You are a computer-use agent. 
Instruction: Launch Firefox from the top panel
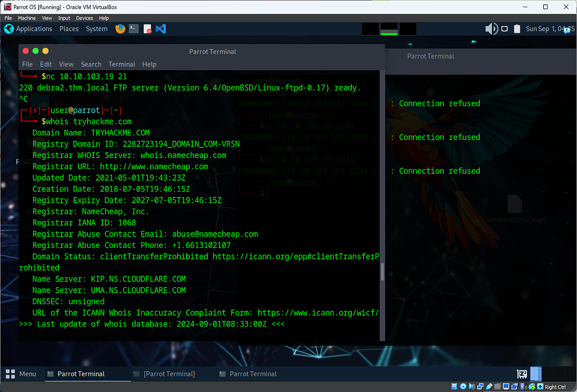[120, 29]
